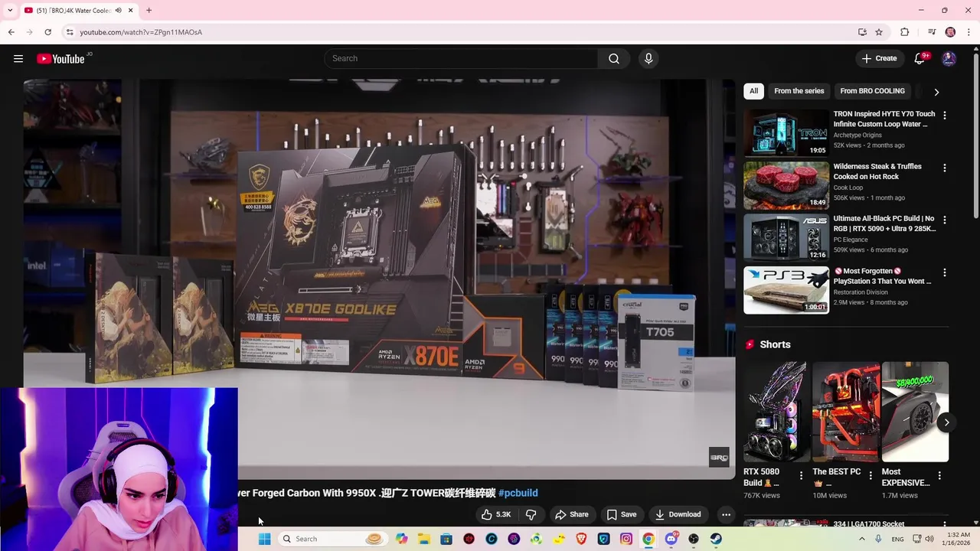Dislike the video with thumbs-down button
Viewport: 980px width, 551px height.
(x=531, y=514)
